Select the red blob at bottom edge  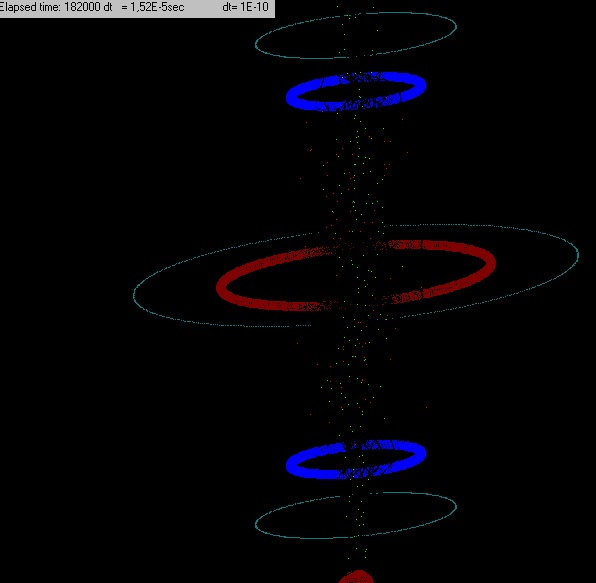tap(357, 577)
